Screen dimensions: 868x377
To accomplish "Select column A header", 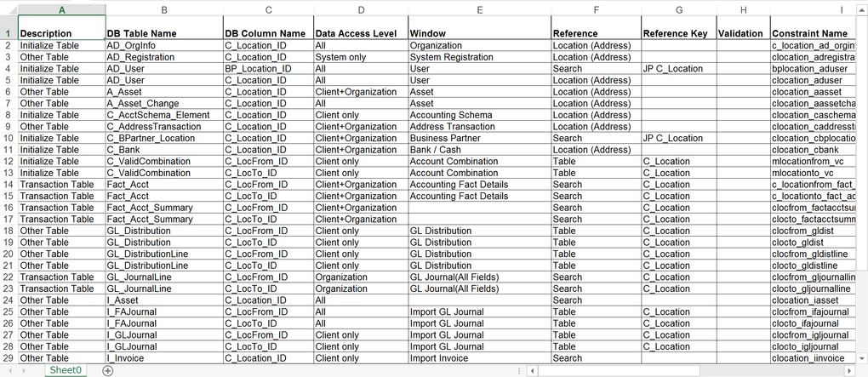I will (x=60, y=9).
